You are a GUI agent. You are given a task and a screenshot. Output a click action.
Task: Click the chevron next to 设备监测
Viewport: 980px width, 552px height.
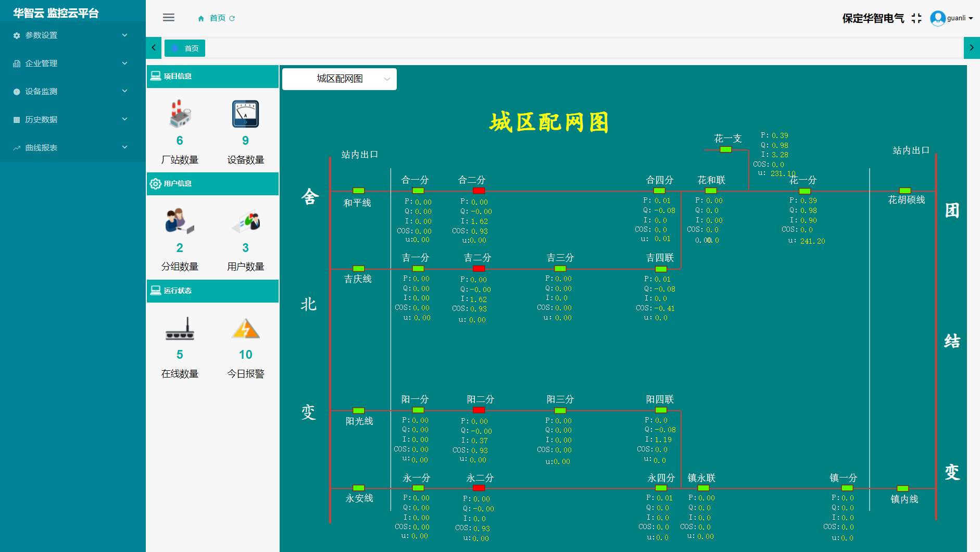[124, 91]
